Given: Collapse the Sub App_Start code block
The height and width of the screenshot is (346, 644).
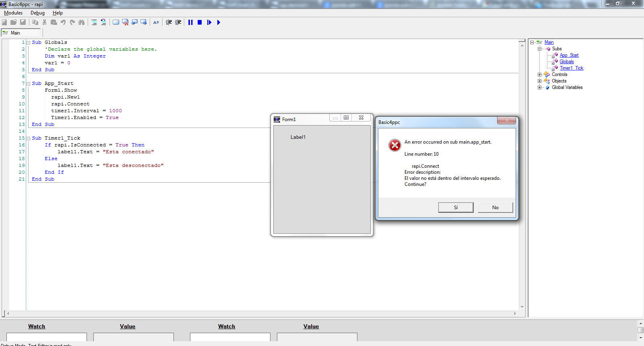Looking at the screenshot, I should 28,84.
